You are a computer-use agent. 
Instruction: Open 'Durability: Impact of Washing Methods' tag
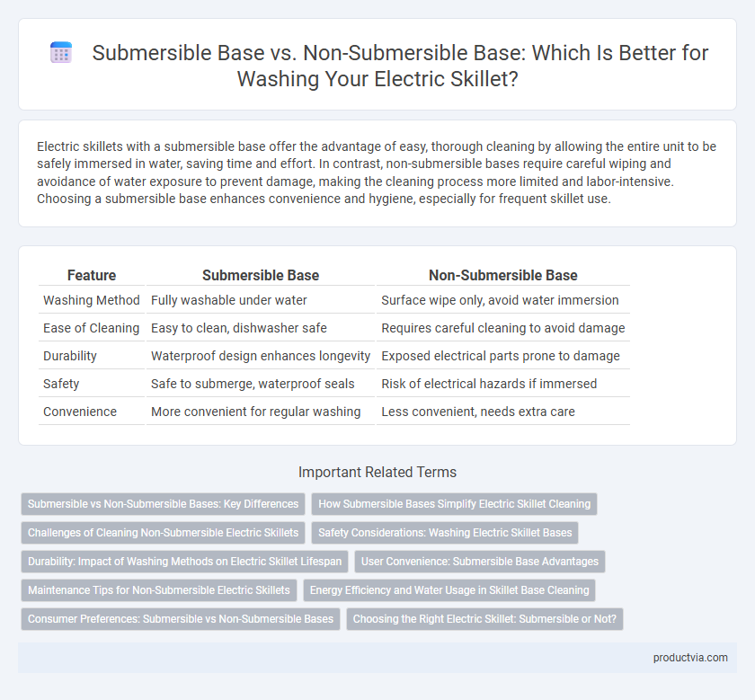pos(184,562)
